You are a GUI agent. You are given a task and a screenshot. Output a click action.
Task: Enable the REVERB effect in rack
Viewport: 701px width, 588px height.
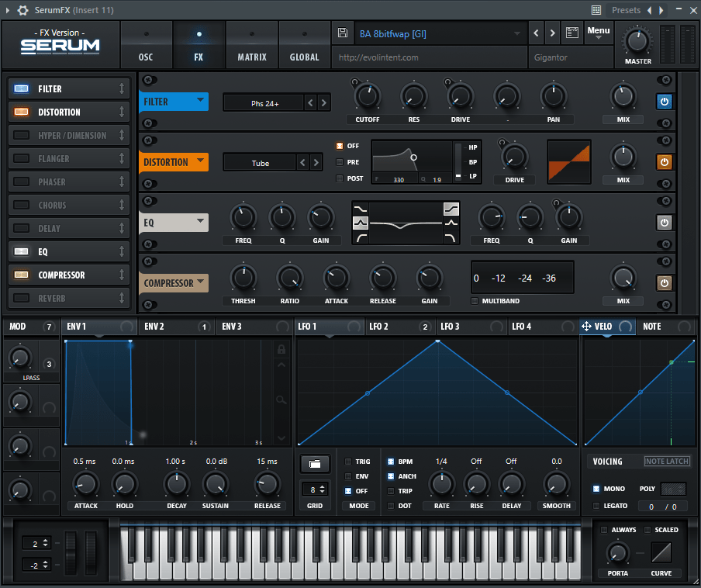click(22, 298)
